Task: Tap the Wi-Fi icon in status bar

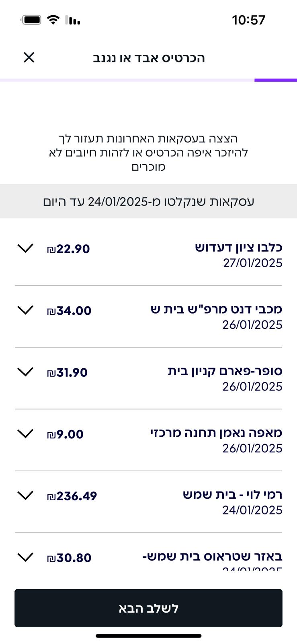Action: pyautogui.click(x=53, y=20)
